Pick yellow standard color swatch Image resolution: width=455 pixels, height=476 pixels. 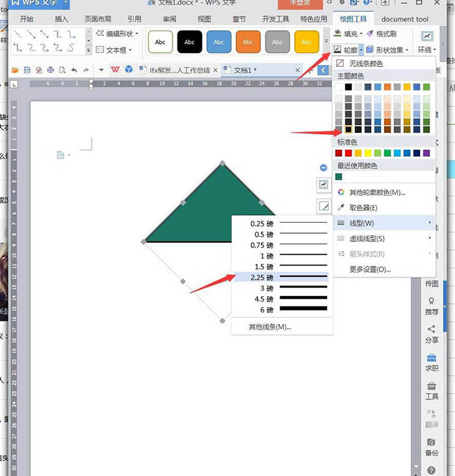(x=368, y=153)
